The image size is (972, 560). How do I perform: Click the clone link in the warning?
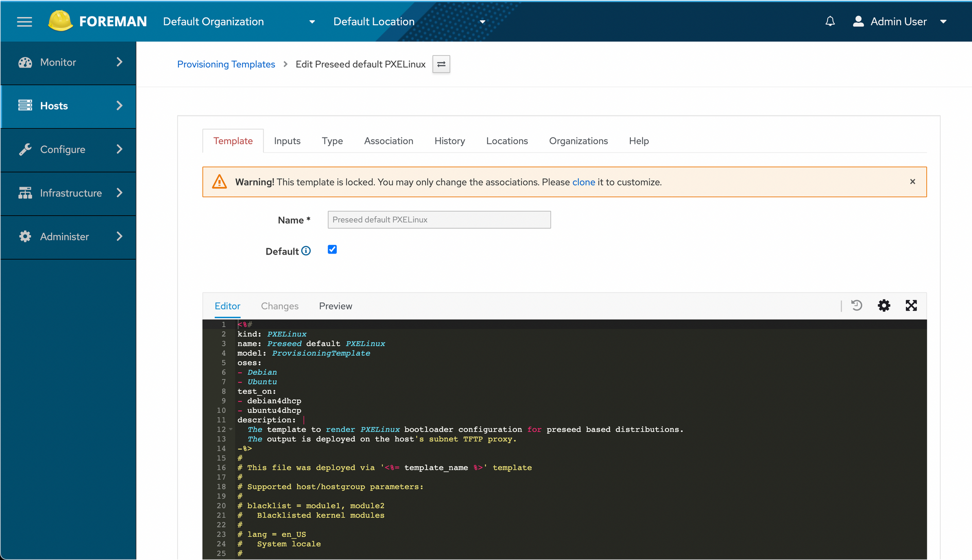point(583,182)
